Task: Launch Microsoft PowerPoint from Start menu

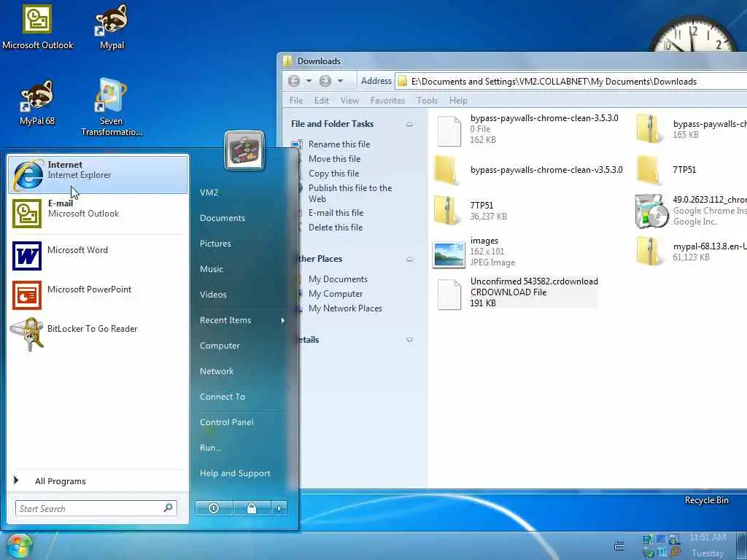Action: click(x=98, y=295)
